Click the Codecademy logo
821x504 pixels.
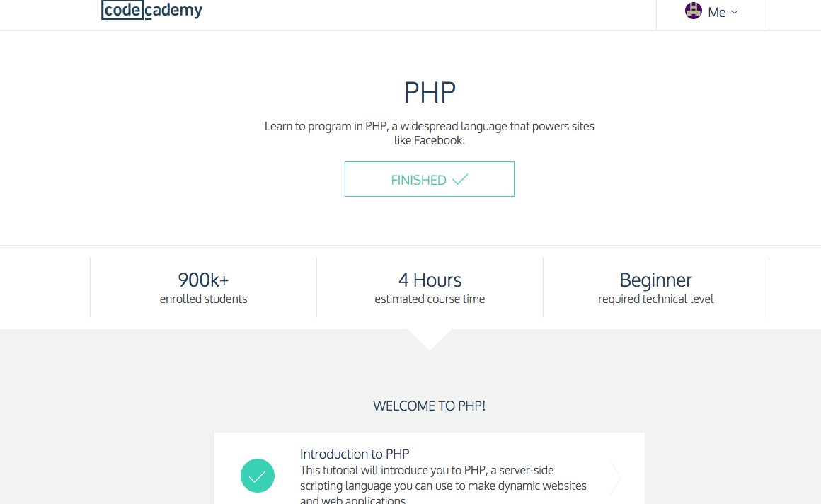(151, 11)
